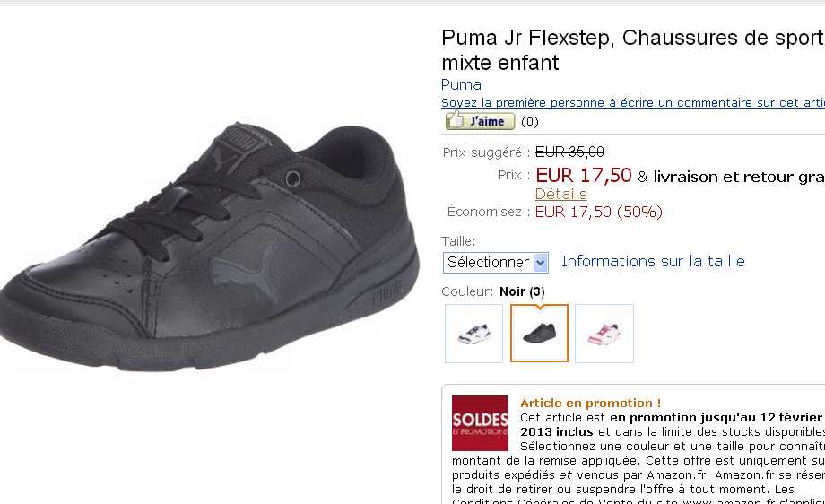Click the EUR 17,50 price

584,175
